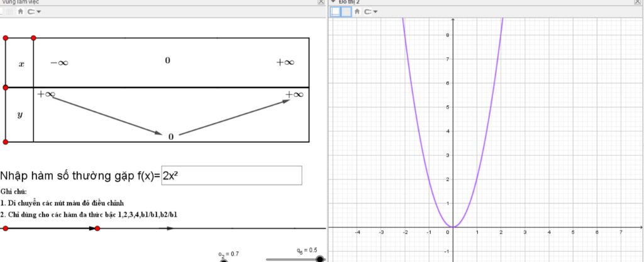This screenshot has width=644, height=262.
Task: Click the minimum value 0 in the y row
Action: pyautogui.click(x=171, y=137)
